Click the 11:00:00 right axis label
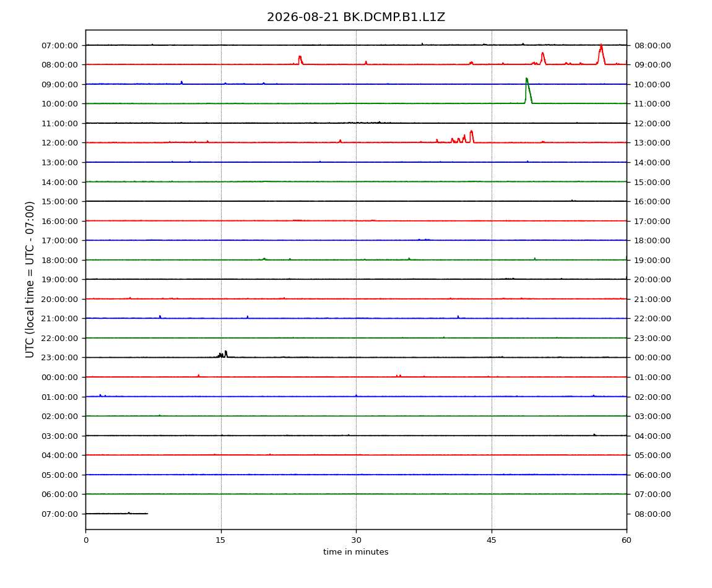This screenshot has width=712, height=588. (653, 104)
